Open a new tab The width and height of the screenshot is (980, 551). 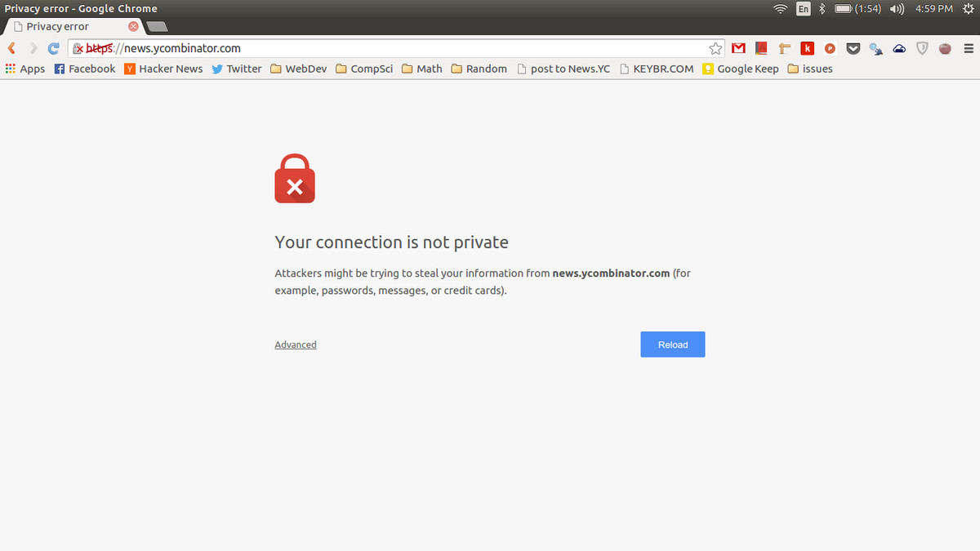tap(156, 27)
